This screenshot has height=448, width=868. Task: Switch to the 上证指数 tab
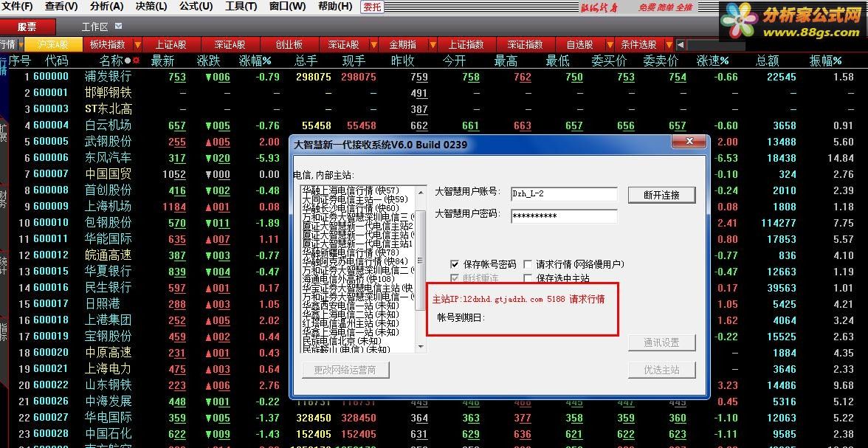pos(466,44)
